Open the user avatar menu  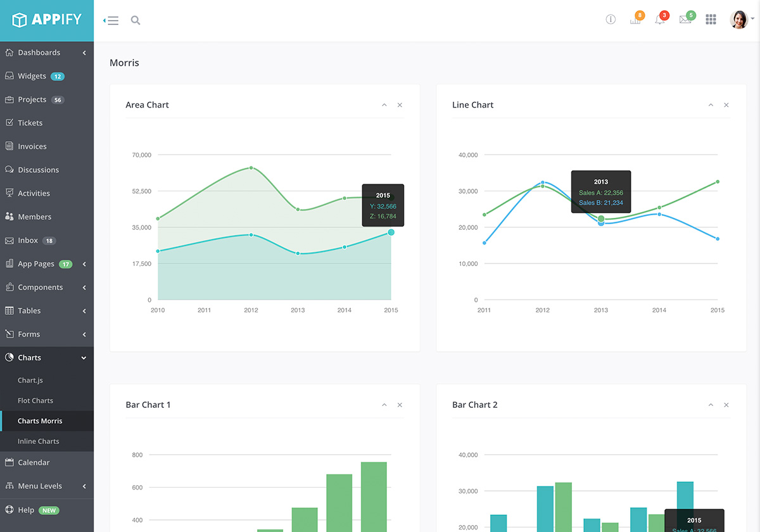click(739, 20)
